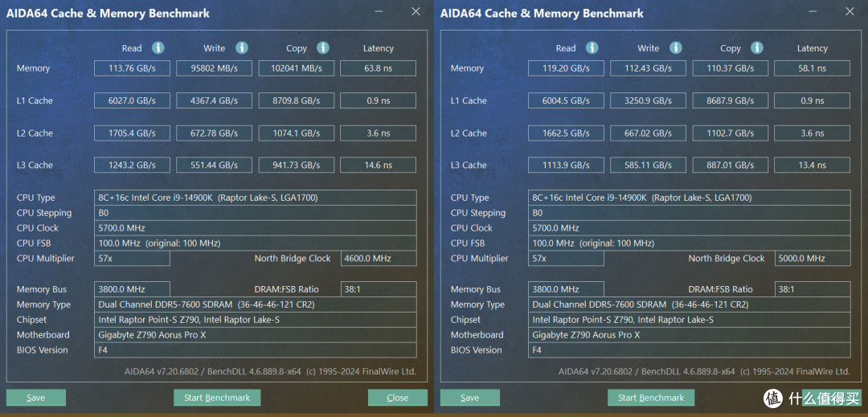Screen dimensions: 868x417
Task: Click the Write info icon in left window
Action: point(242,48)
